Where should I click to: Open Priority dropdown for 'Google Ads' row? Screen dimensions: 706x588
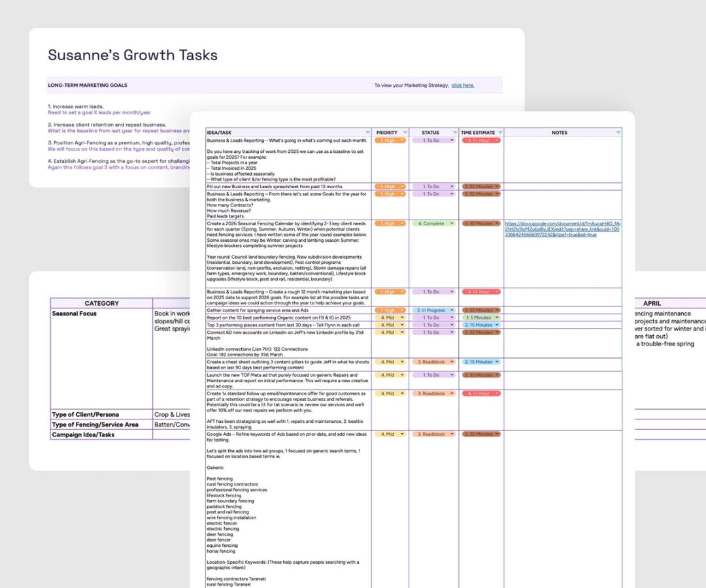[x=390, y=434]
